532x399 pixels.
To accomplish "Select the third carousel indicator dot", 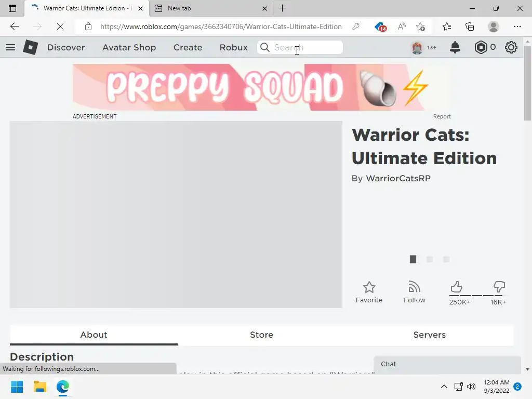I will (x=446, y=259).
